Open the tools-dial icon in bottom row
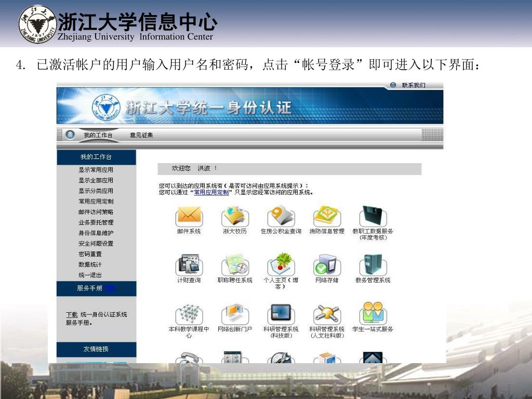The image size is (532, 399). (x=281, y=357)
